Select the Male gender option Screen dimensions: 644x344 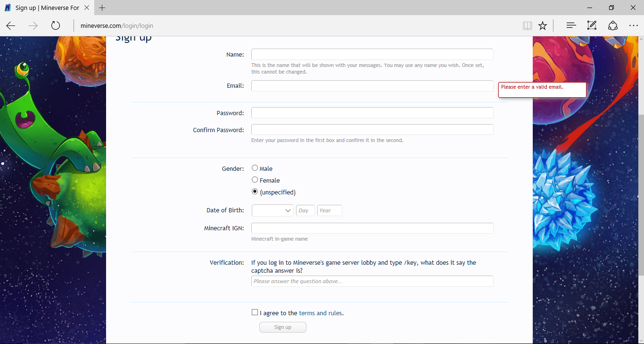(x=255, y=168)
